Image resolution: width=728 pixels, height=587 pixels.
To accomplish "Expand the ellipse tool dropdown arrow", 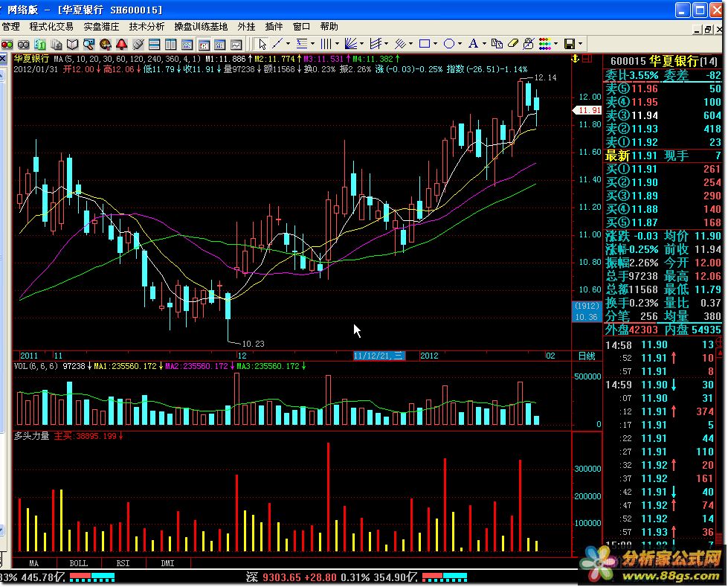I will click(x=460, y=44).
